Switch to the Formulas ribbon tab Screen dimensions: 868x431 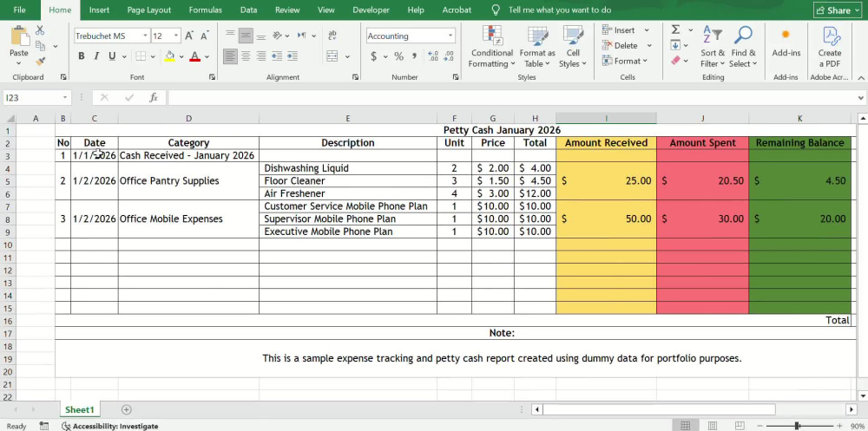click(206, 10)
